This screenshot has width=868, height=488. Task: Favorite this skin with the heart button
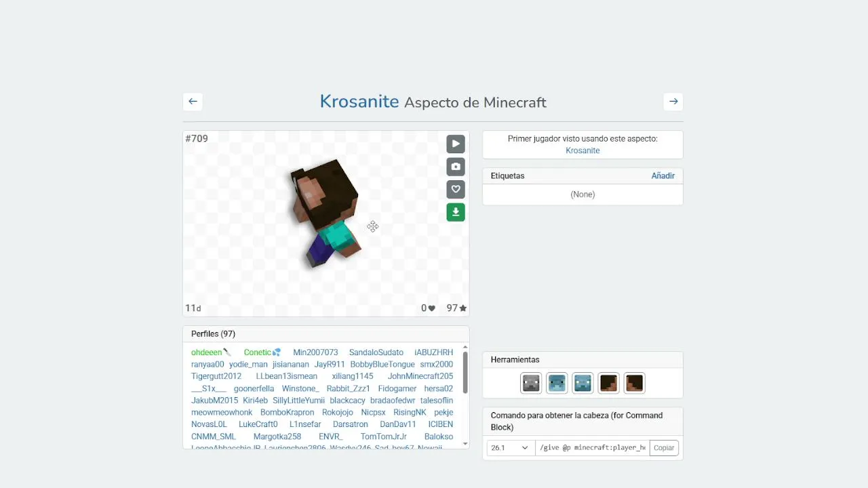pyautogui.click(x=456, y=190)
